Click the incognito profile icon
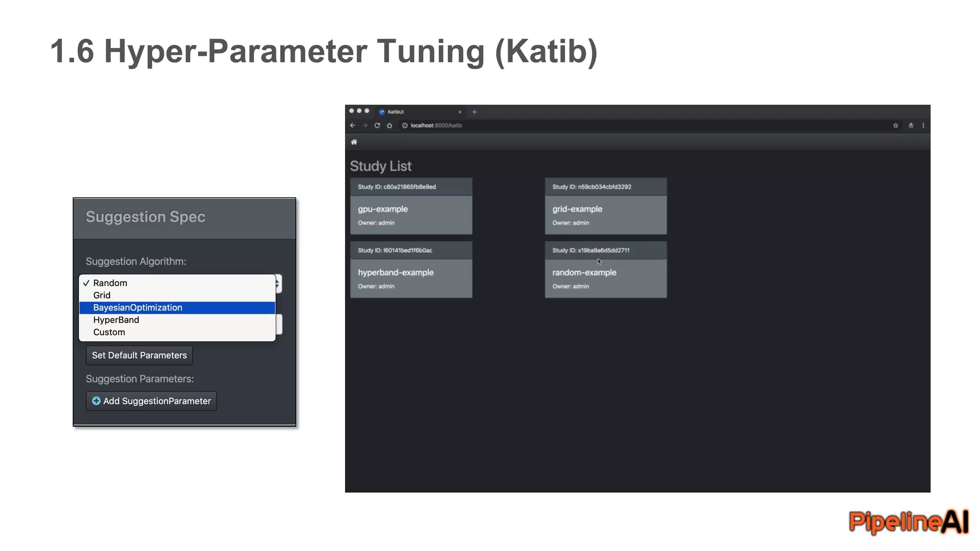 (x=911, y=125)
